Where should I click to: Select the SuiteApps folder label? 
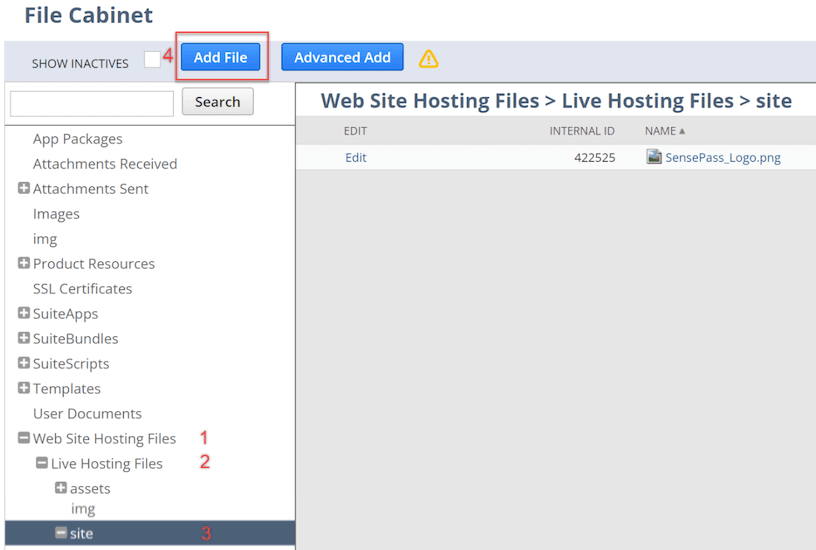pos(66,314)
